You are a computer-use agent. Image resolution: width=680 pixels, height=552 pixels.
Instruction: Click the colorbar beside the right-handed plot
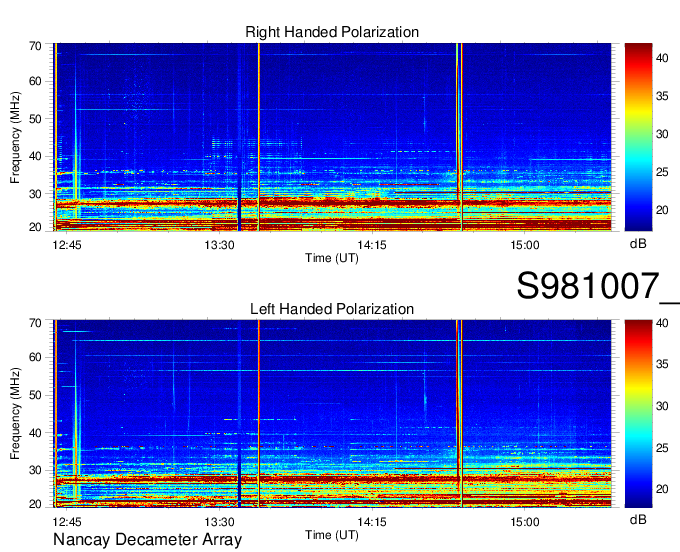tap(638, 137)
